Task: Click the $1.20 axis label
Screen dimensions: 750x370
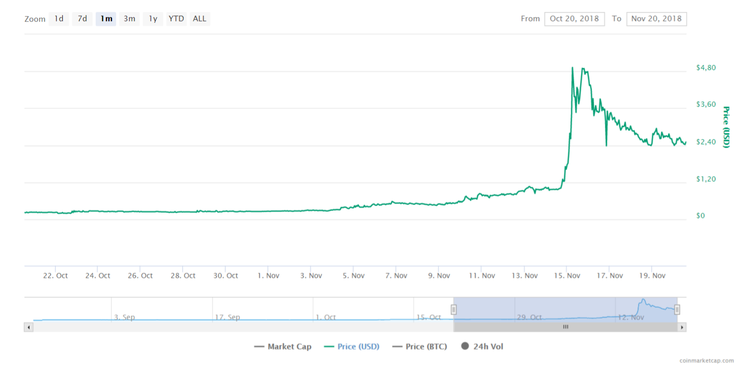Action: pyautogui.click(x=706, y=179)
